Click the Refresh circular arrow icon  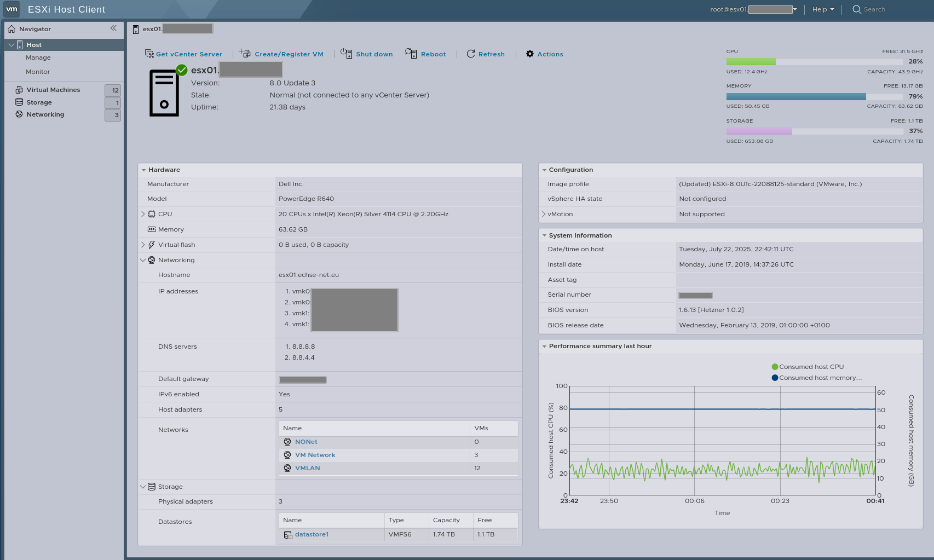pos(471,54)
